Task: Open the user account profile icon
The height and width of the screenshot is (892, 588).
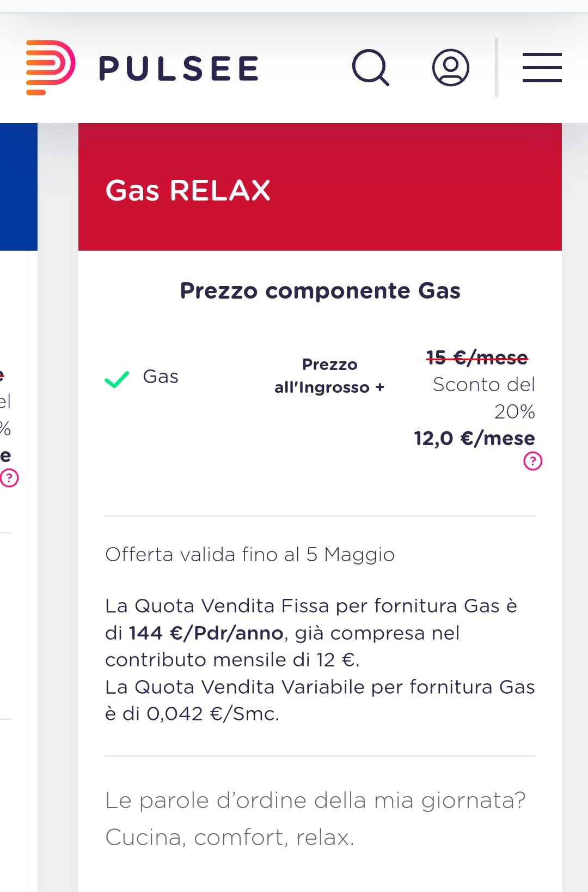Action: pos(451,68)
